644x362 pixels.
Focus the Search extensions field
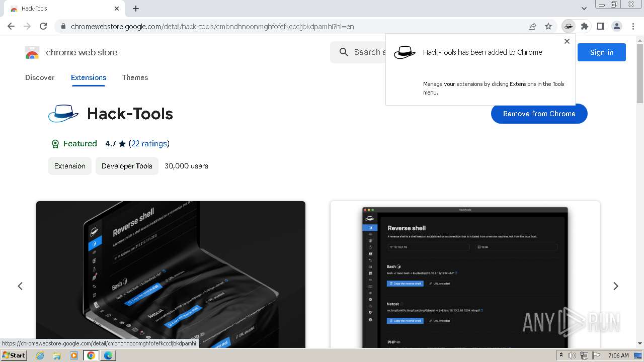click(358, 52)
